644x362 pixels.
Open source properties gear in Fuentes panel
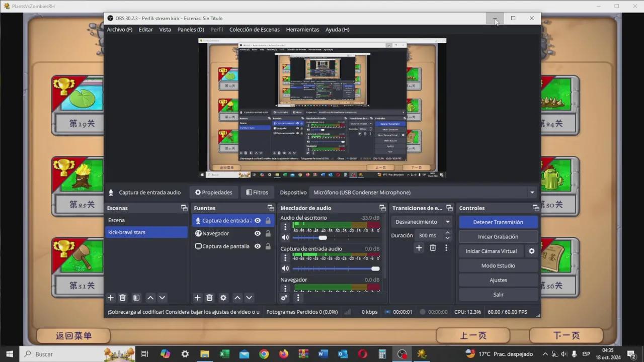coord(223,298)
